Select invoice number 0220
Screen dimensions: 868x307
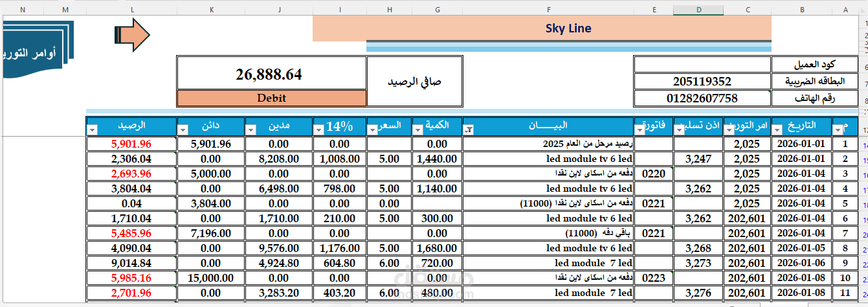(654, 174)
